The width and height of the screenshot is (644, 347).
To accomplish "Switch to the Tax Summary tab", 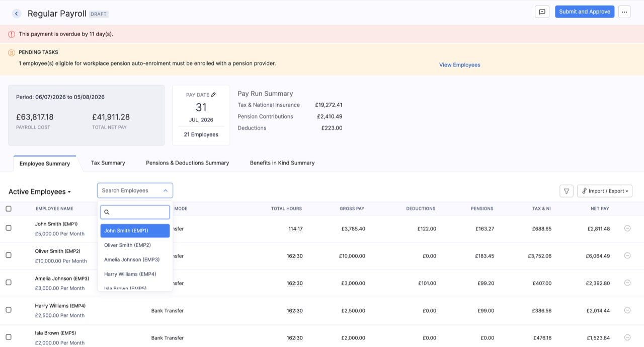I will pos(108,163).
